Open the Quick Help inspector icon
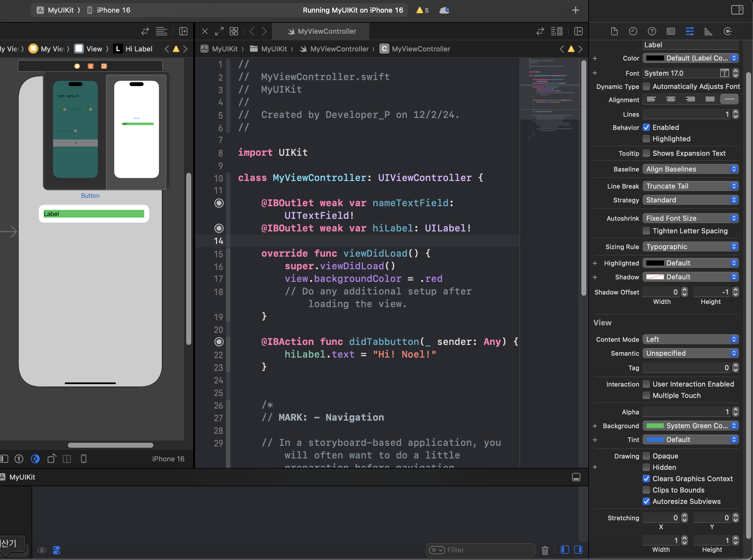The height and width of the screenshot is (560, 753). point(652,32)
